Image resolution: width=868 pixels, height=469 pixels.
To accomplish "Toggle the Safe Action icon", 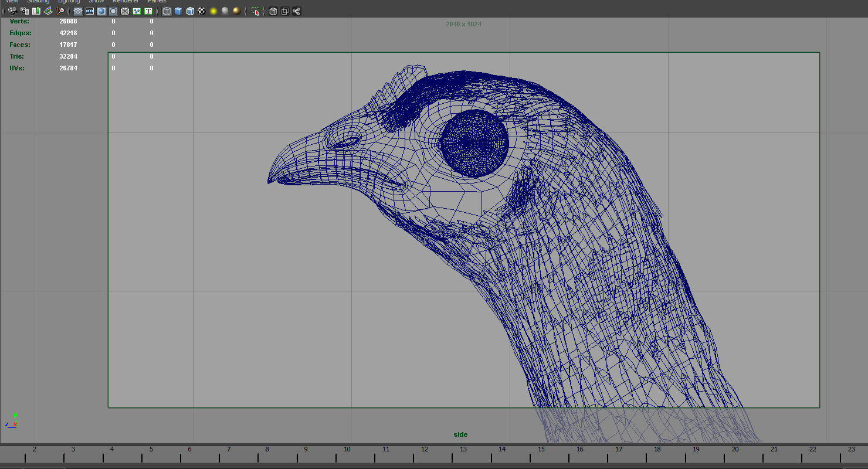I will 137,11.
